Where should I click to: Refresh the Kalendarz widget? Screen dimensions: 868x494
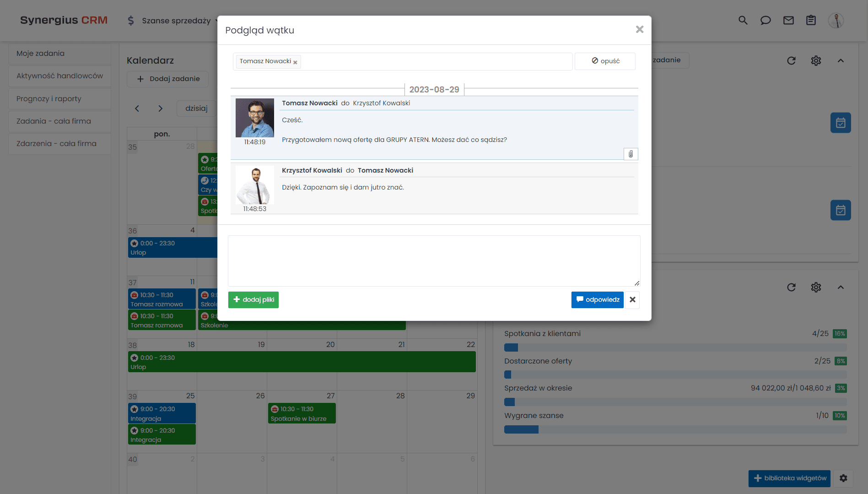[x=792, y=60]
